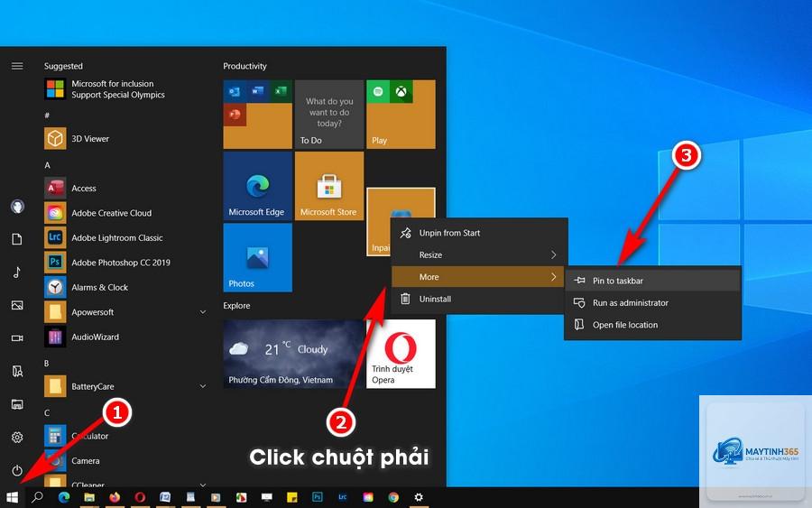Expand the More submenu arrow
The image size is (812, 508).
(x=553, y=277)
